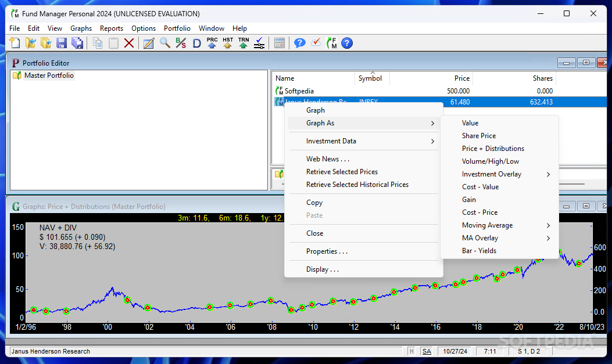The width and height of the screenshot is (612, 364).
Task: Click the blue D toolbar icon
Action: [x=196, y=43]
